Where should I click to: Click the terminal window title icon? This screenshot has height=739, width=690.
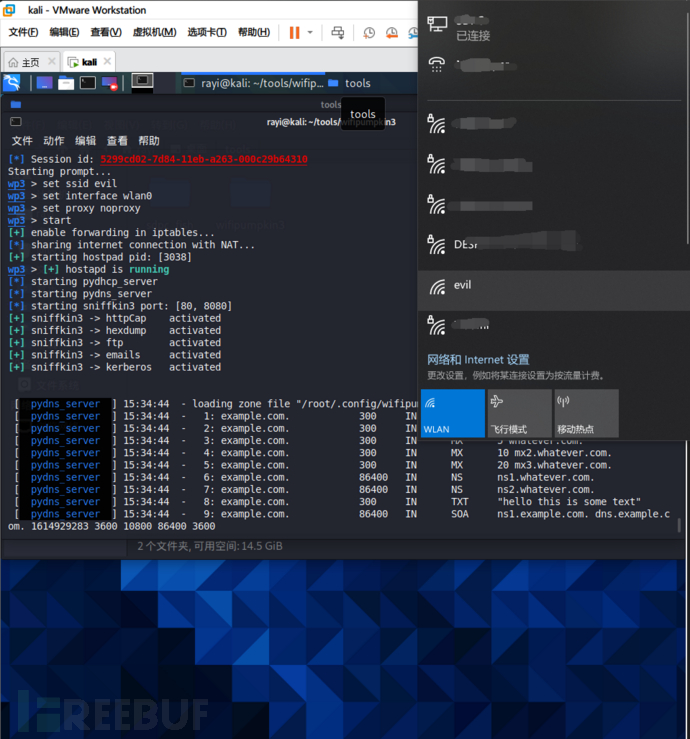tap(16, 122)
